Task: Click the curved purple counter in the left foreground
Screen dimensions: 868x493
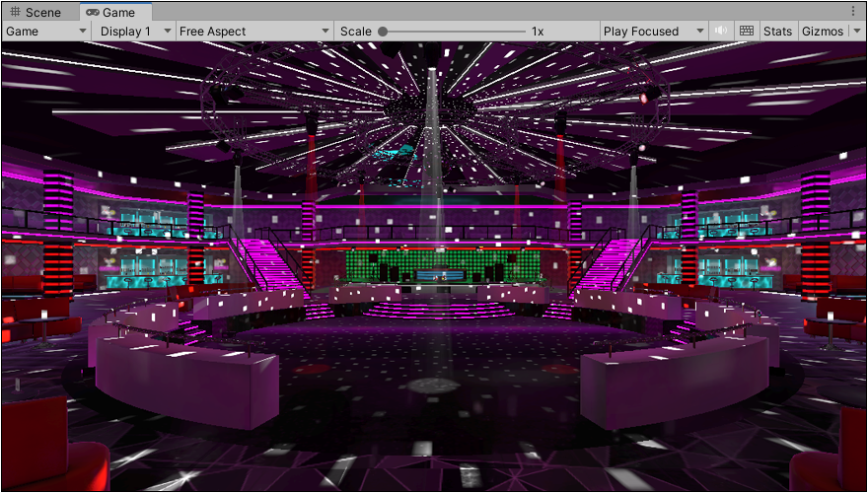Action: click(x=187, y=380)
